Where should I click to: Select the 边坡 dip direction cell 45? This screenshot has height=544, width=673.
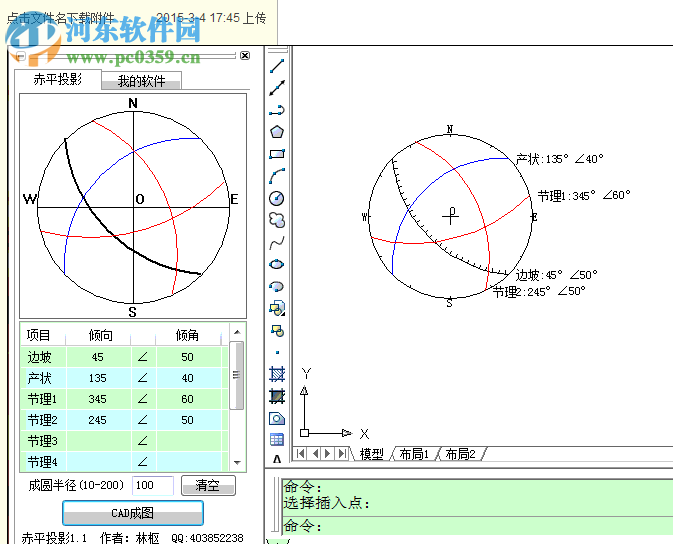(98, 357)
